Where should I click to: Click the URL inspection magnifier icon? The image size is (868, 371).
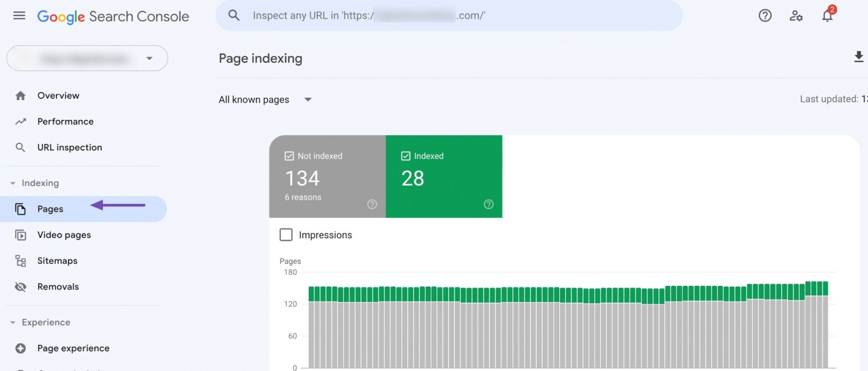pyautogui.click(x=20, y=147)
